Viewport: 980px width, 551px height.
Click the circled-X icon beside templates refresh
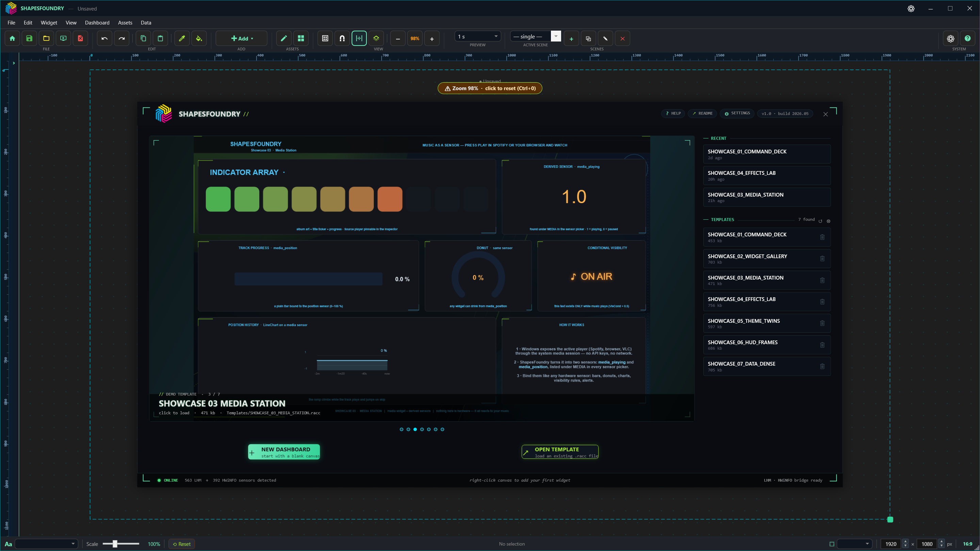tap(829, 221)
